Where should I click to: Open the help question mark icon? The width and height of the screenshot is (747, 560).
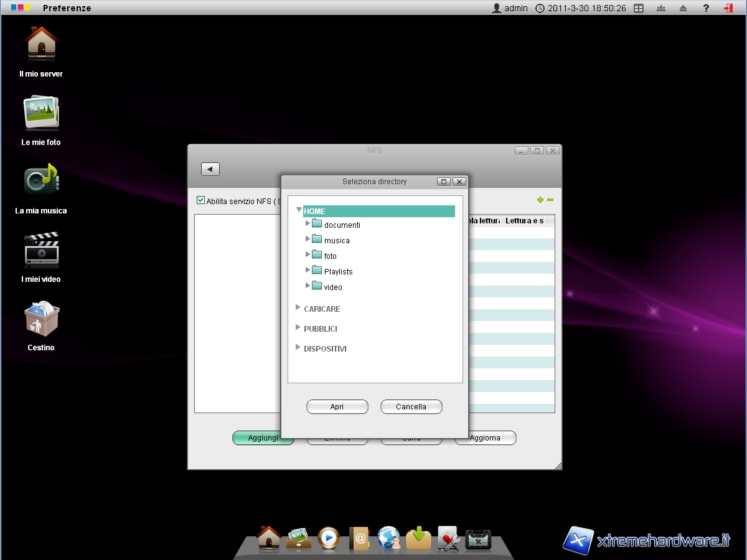coord(706,8)
